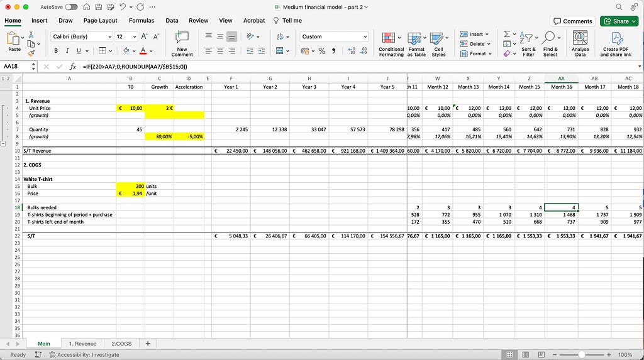Screen dimensions: 644x360
Task: Add a new sheet with plus button
Action: [x=148, y=344]
